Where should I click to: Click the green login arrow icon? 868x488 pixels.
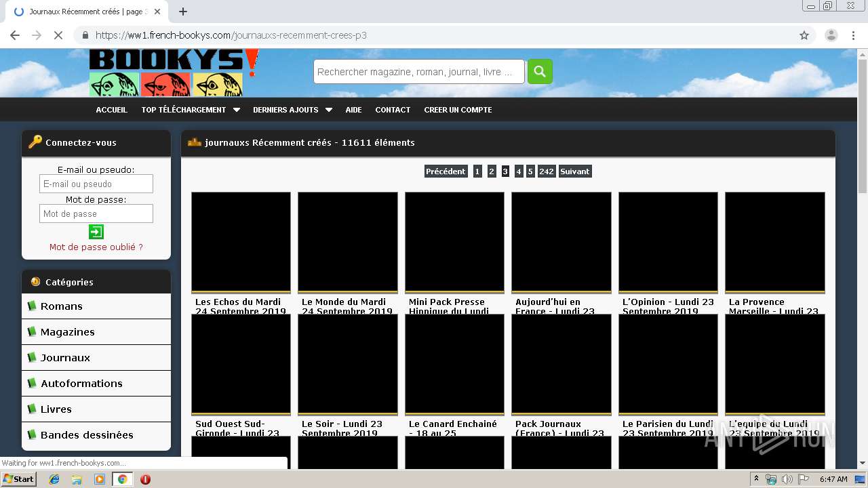click(96, 232)
